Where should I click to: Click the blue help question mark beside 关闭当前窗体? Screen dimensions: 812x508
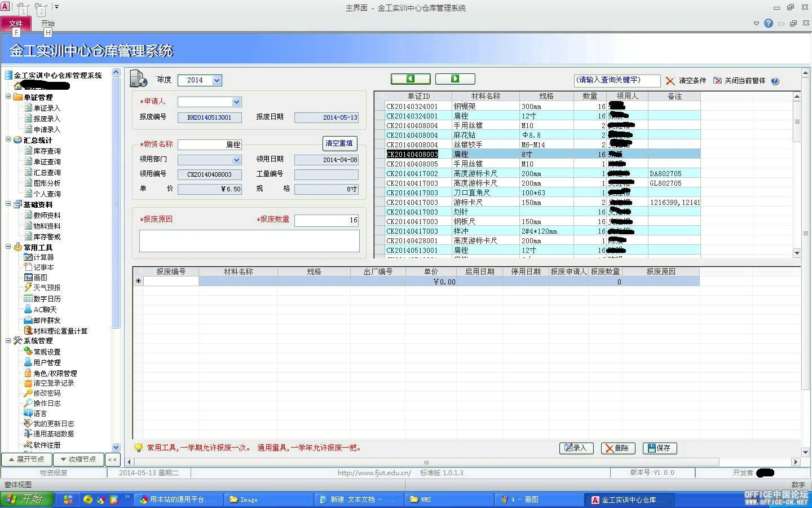tap(775, 81)
